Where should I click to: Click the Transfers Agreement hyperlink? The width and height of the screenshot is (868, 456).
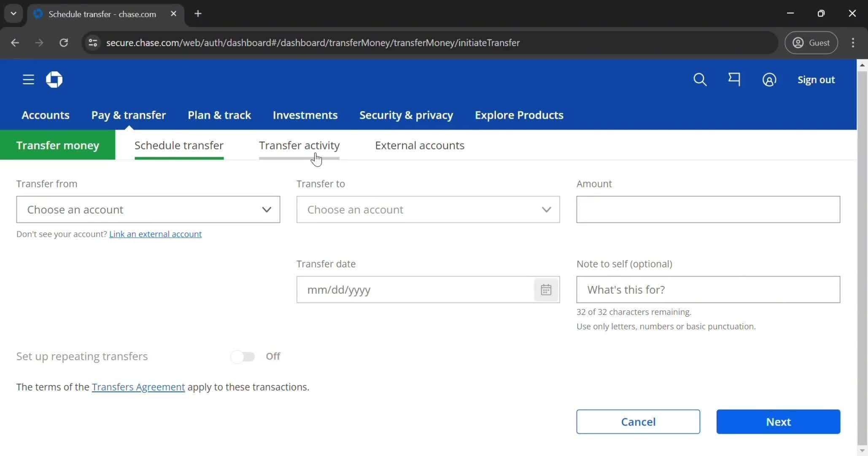pyautogui.click(x=138, y=386)
